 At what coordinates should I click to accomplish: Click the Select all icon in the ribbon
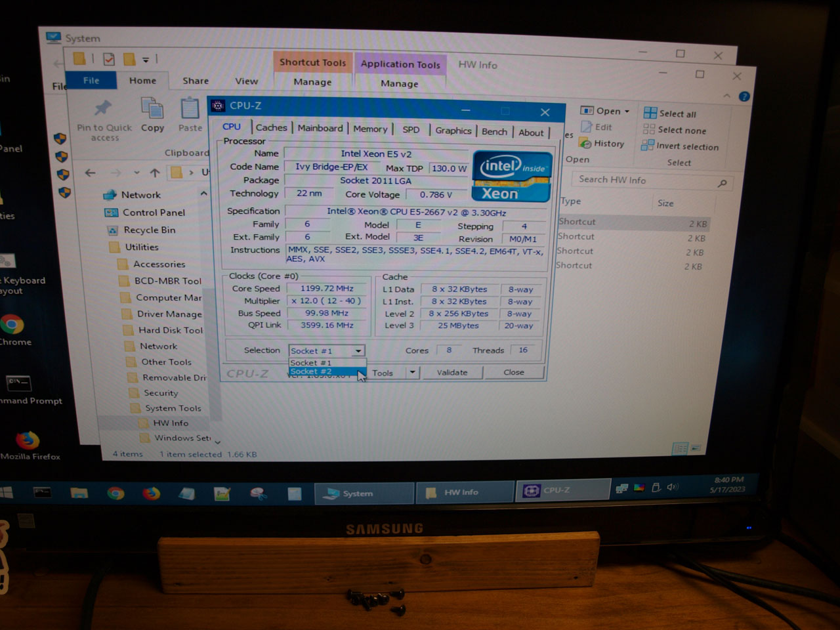[650, 113]
